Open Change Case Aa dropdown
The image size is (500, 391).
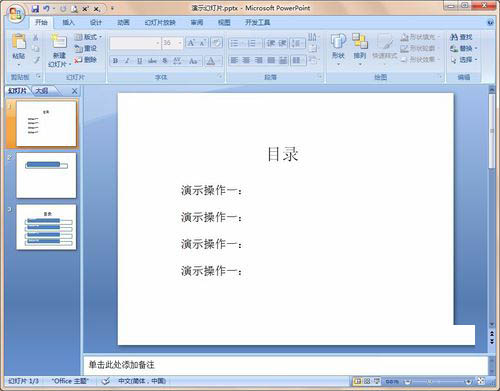(x=194, y=61)
